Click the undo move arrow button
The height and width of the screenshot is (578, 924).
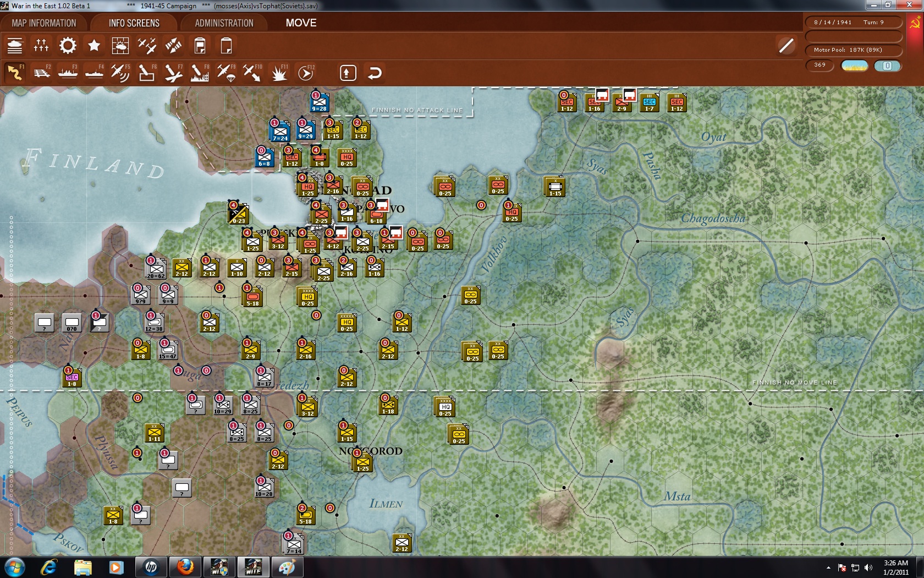(x=375, y=72)
